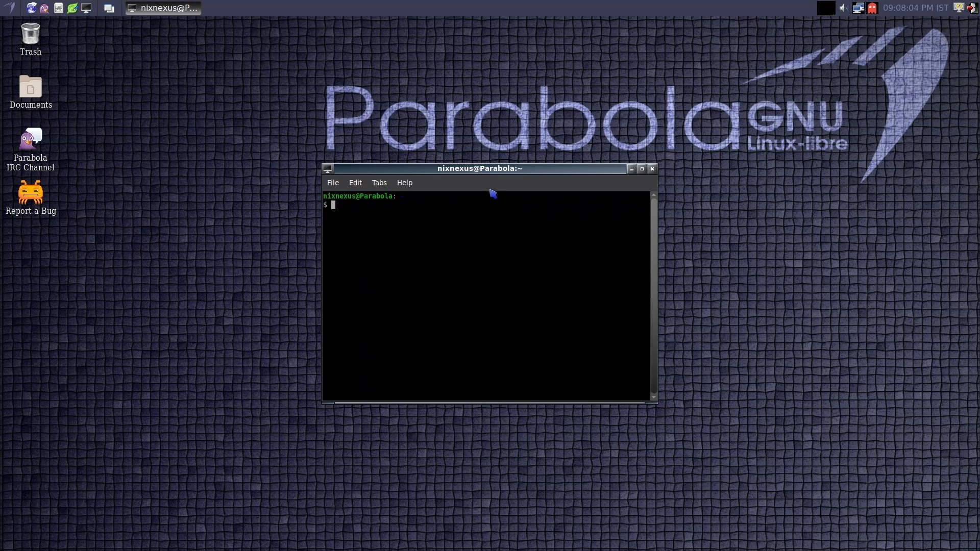Open the Parabola main menu icon
Viewport: 980px width, 551px height.
tap(10, 8)
